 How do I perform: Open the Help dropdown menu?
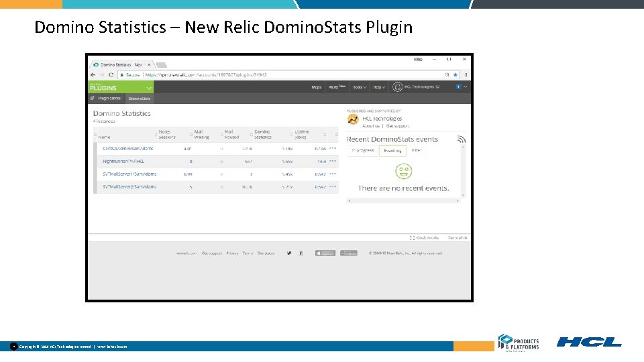(x=379, y=87)
